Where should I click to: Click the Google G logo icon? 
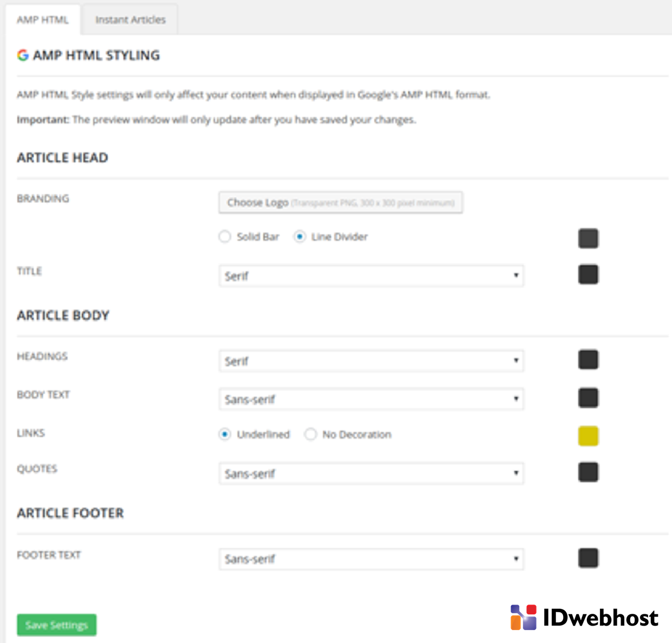(23, 55)
